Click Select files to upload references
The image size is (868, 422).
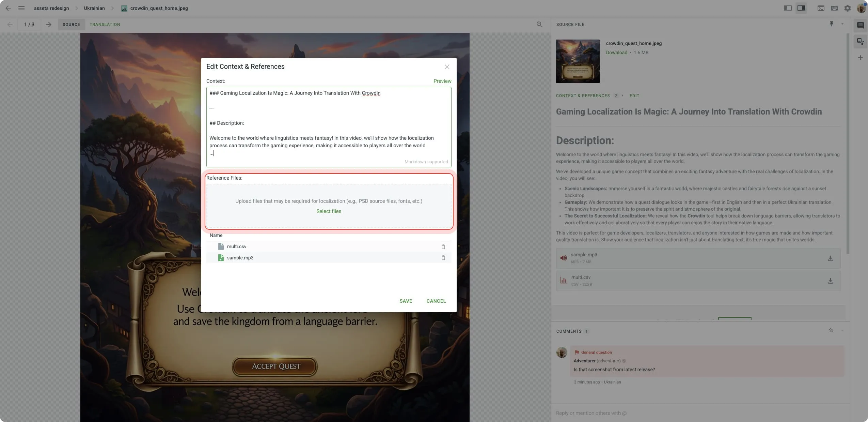point(329,211)
